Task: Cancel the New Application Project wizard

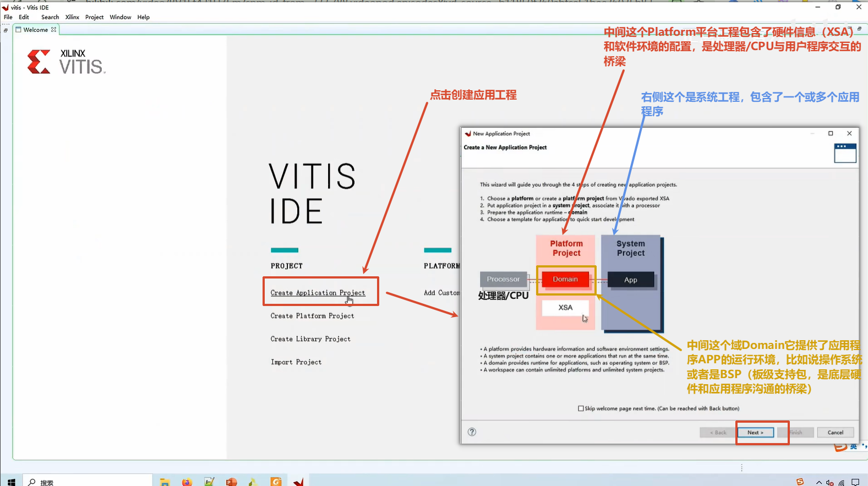Action: click(836, 433)
